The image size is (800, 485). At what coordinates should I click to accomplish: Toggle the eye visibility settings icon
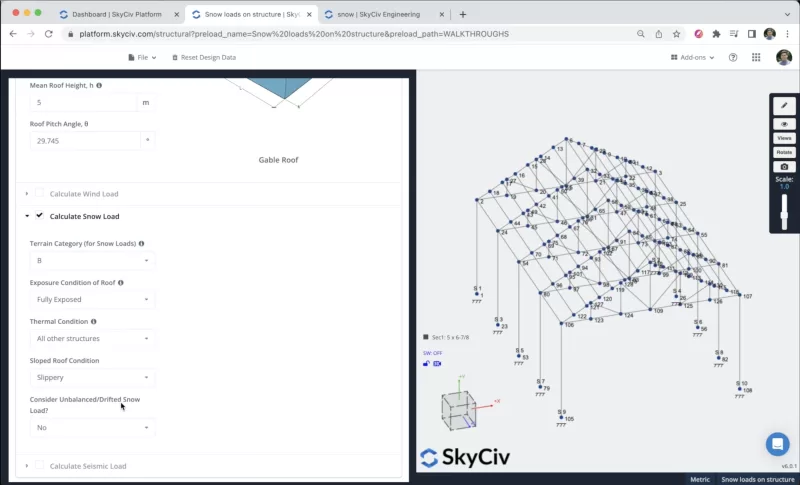point(784,124)
